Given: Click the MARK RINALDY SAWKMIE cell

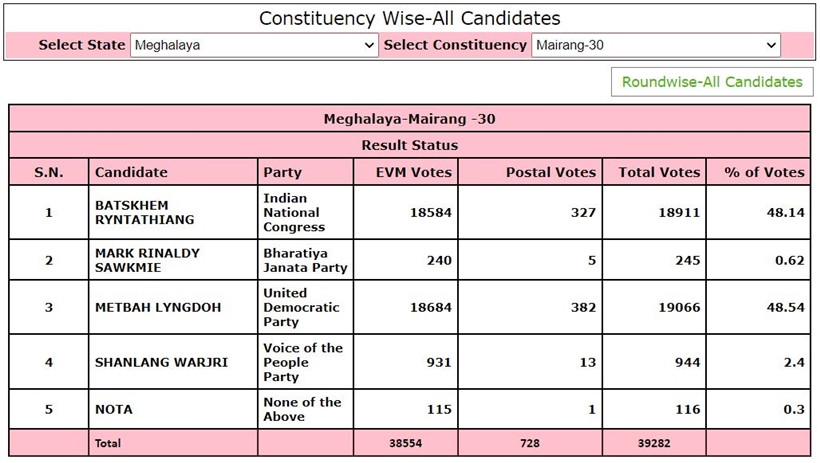Looking at the screenshot, I should (173, 260).
